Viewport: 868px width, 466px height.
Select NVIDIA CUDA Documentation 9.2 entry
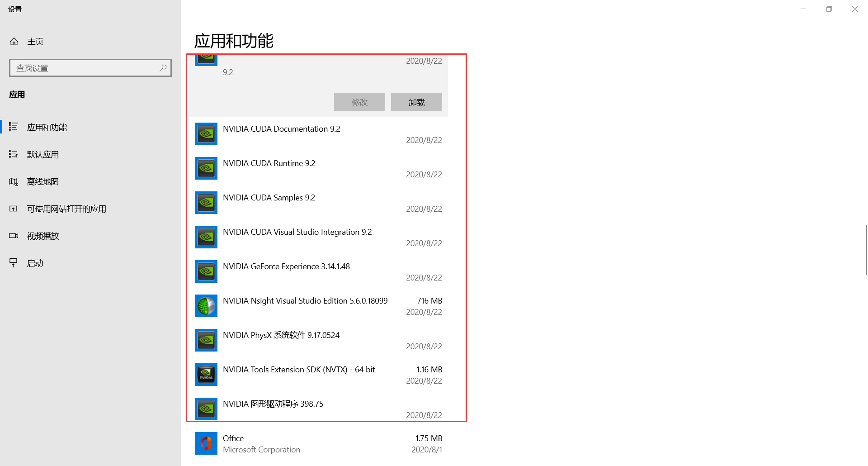pos(318,134)
